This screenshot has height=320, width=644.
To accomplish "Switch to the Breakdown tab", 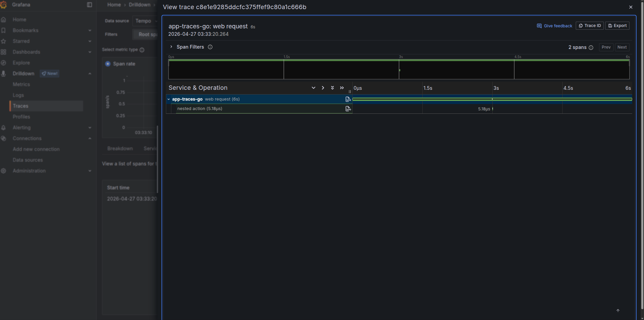I will pyautogui.click(x=120, y=149).
